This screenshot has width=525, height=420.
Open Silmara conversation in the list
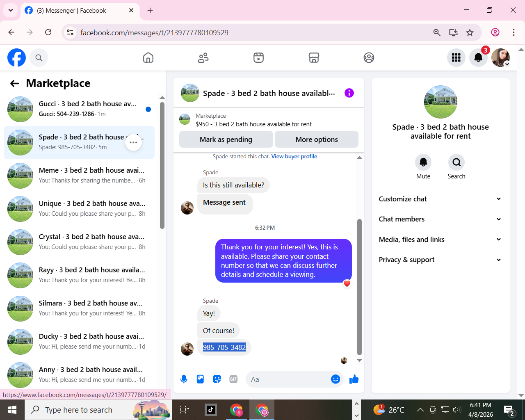(x=79, y=308)
